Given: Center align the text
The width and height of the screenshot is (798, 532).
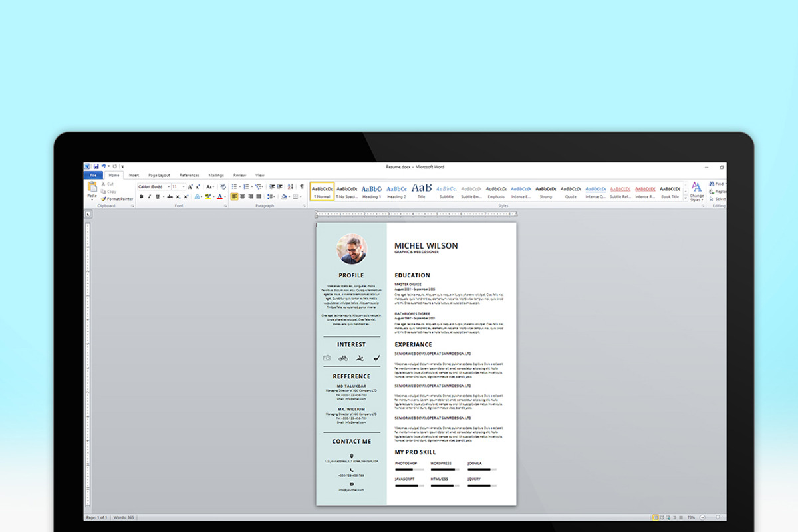Looking at the screenshot, I should pyautogui.click(x=243, y=197).
